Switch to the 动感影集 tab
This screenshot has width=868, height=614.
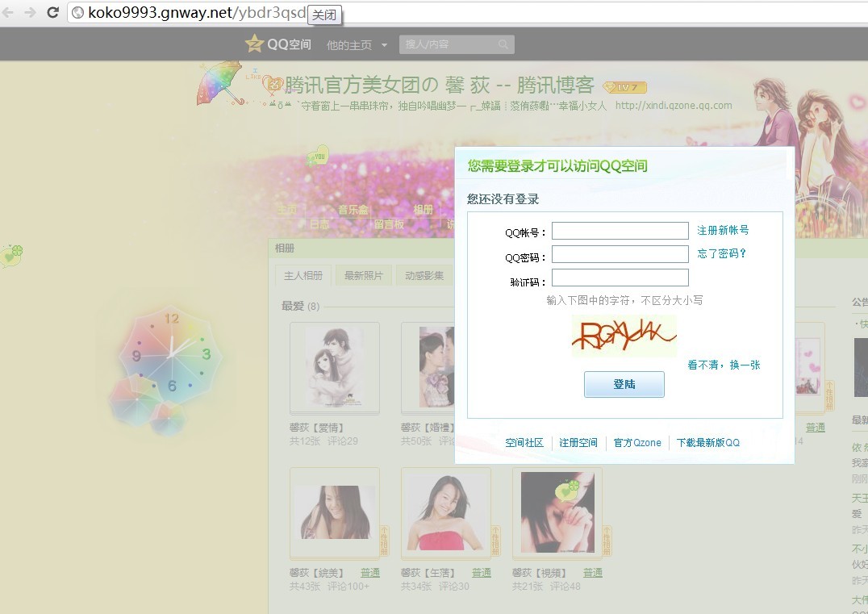(424, 275)
